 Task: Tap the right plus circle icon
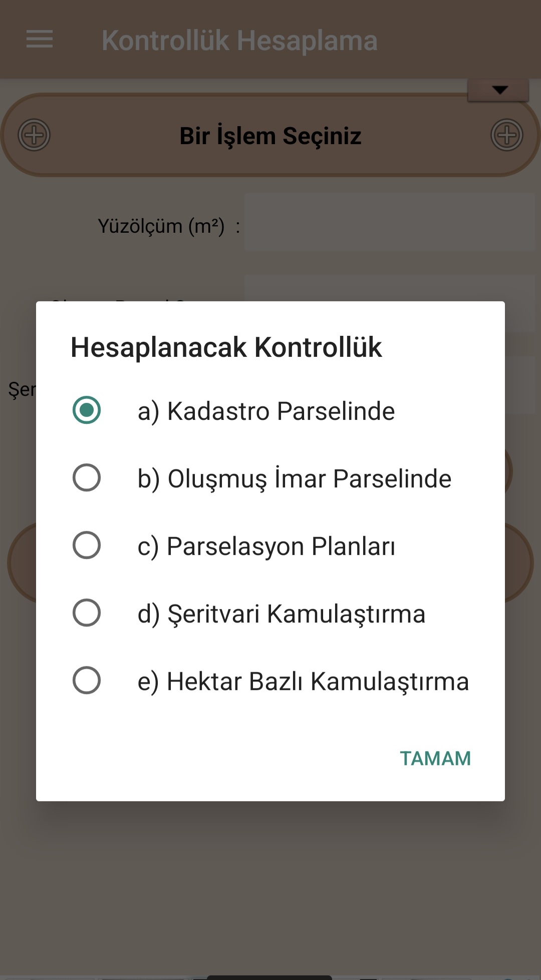coord(506,135)
